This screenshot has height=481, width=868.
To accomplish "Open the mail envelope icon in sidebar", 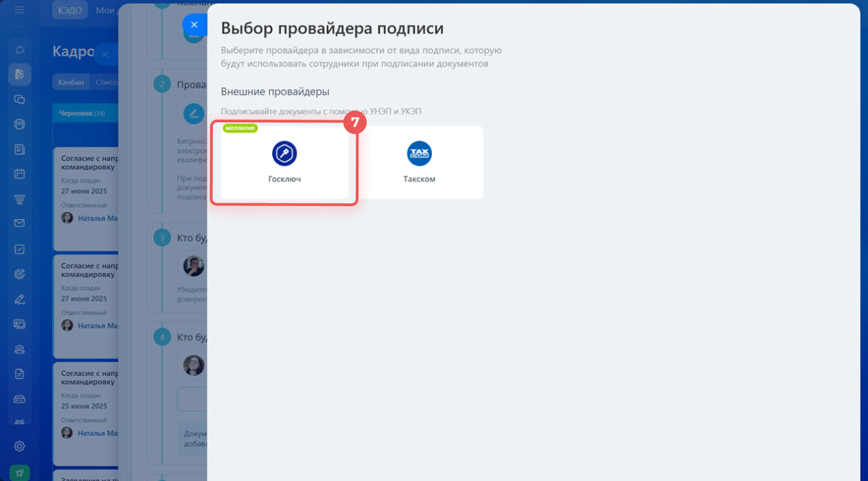I will [x=19, y=223].
